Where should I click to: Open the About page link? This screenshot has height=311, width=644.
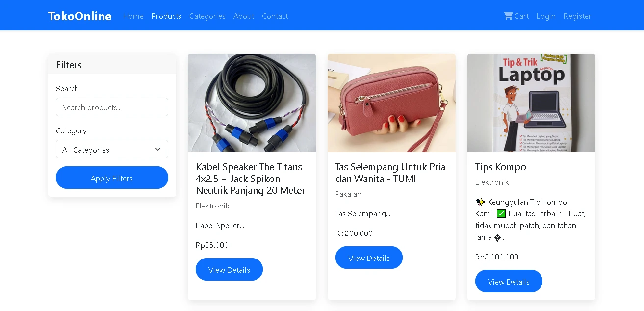243,16
